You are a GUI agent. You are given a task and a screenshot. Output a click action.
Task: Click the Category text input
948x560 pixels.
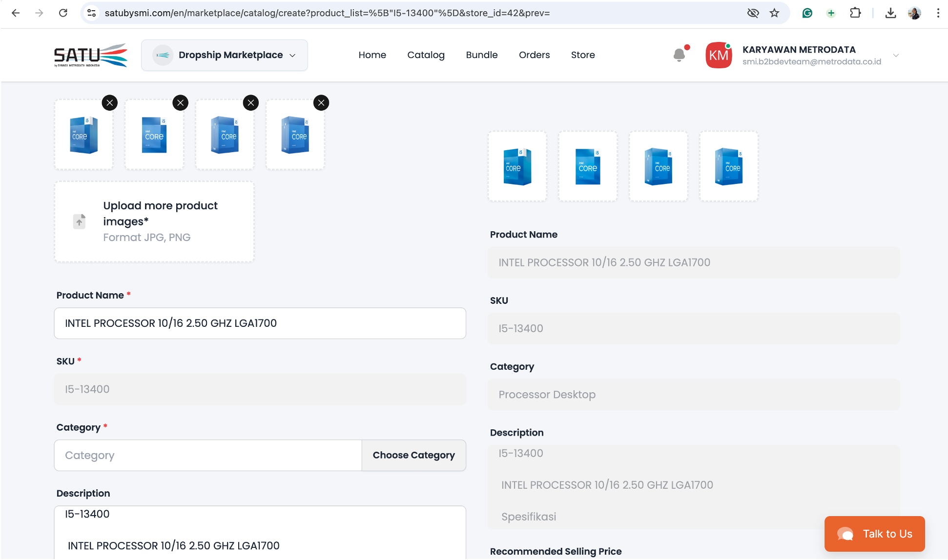(208, 456)
